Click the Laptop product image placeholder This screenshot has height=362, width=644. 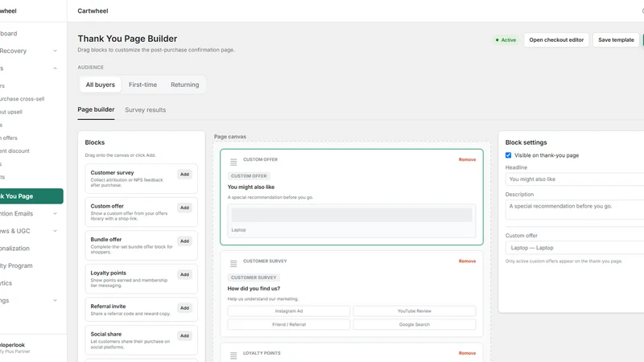(352, 215)
